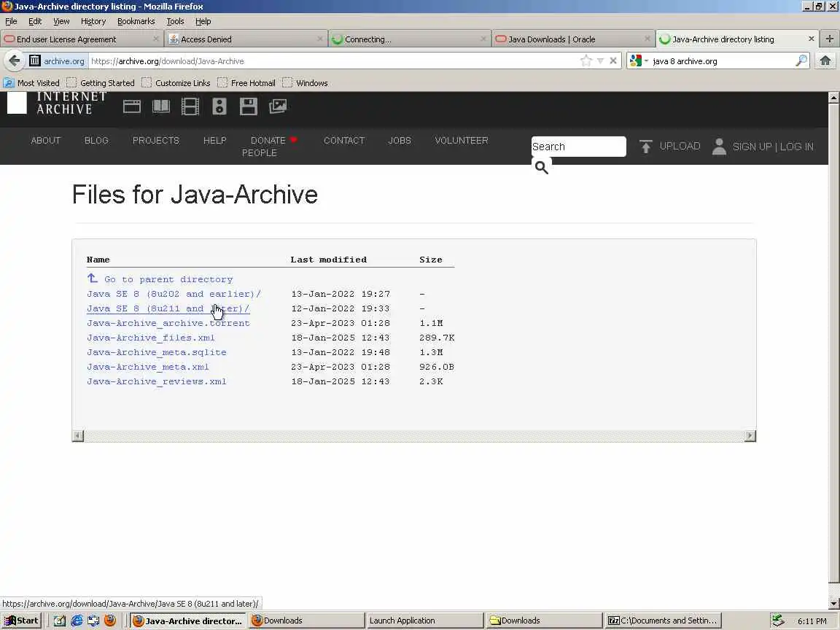This screenshot has width=840, height=630.
Task: Click the Windows Start button
Action: 21,621
